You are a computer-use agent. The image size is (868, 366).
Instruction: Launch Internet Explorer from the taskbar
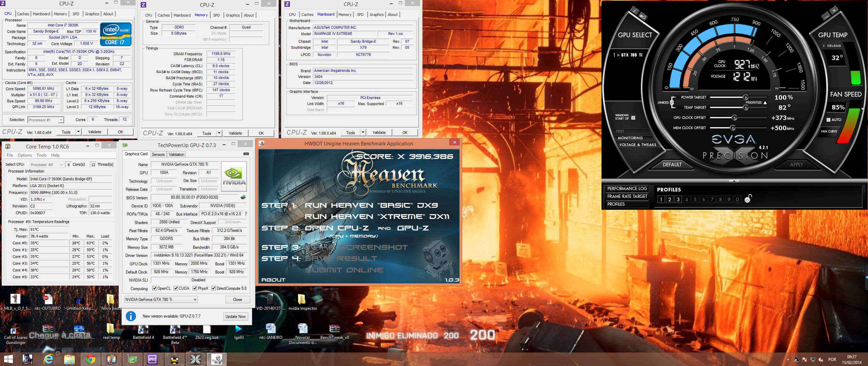coord(48,359)
